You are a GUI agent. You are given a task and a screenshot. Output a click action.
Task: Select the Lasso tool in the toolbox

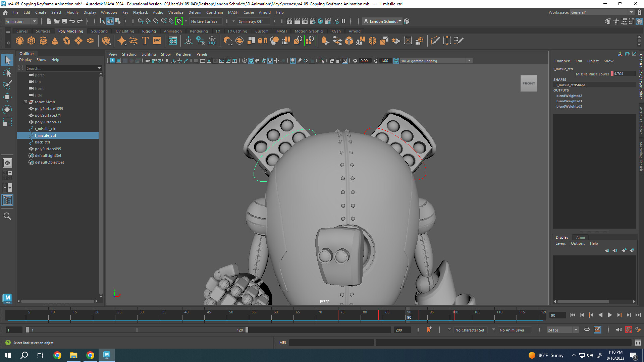coord(7,72)
